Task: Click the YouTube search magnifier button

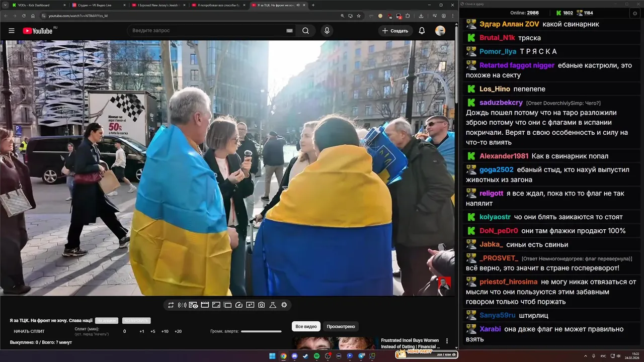Action: [305, 31]
